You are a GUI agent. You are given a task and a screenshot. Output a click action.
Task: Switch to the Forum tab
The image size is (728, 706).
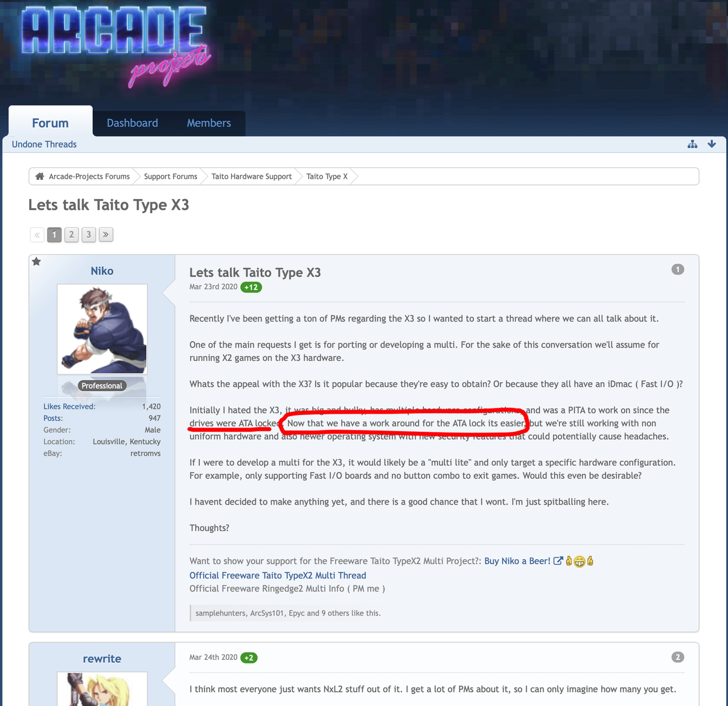[x=50, y=123]
